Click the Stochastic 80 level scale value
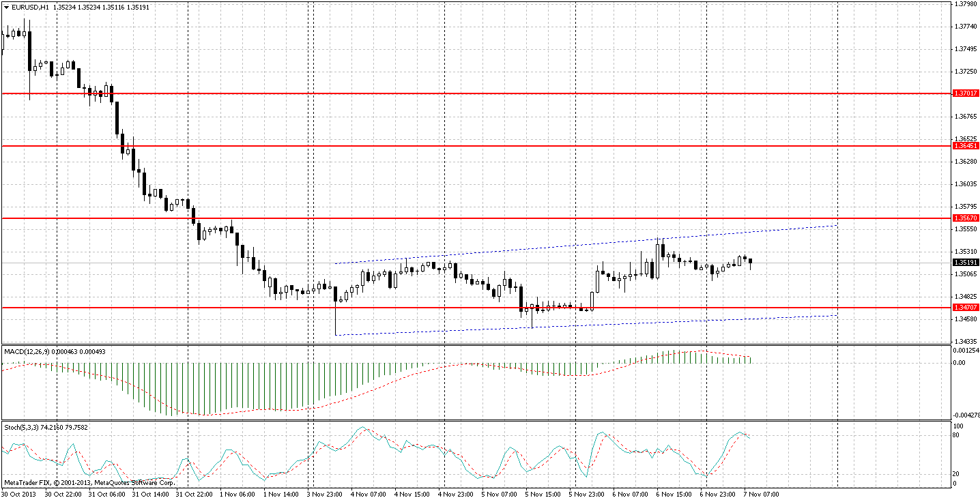980x500 pixels. [957, 435]
